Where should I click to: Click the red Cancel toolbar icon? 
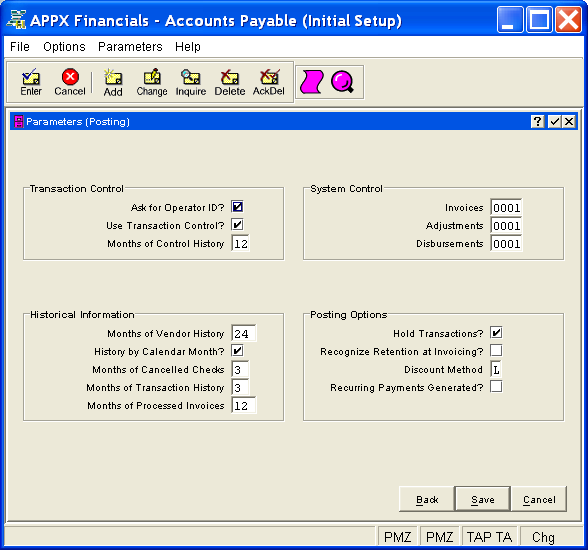point(70,82)
